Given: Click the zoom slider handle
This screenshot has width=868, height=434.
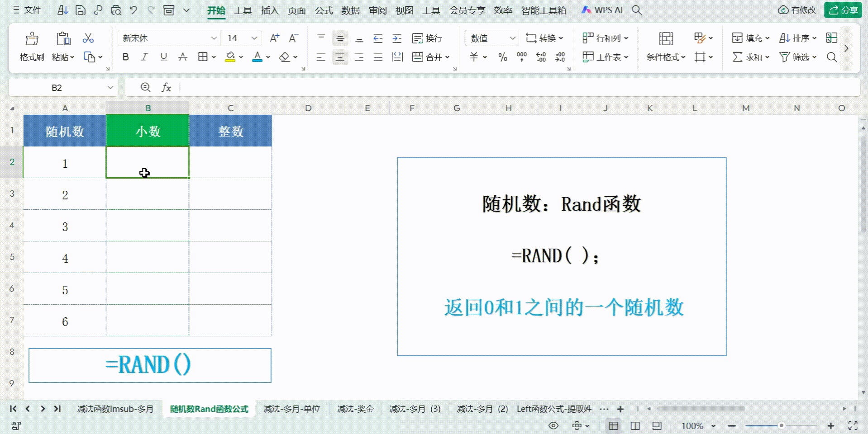Looking at the screenshot, I should [x=781, y=425].
